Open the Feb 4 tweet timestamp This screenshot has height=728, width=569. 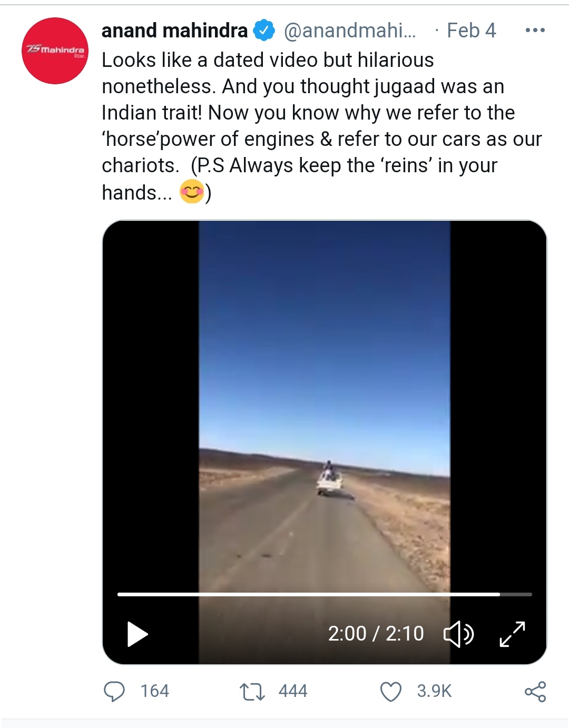472,31
